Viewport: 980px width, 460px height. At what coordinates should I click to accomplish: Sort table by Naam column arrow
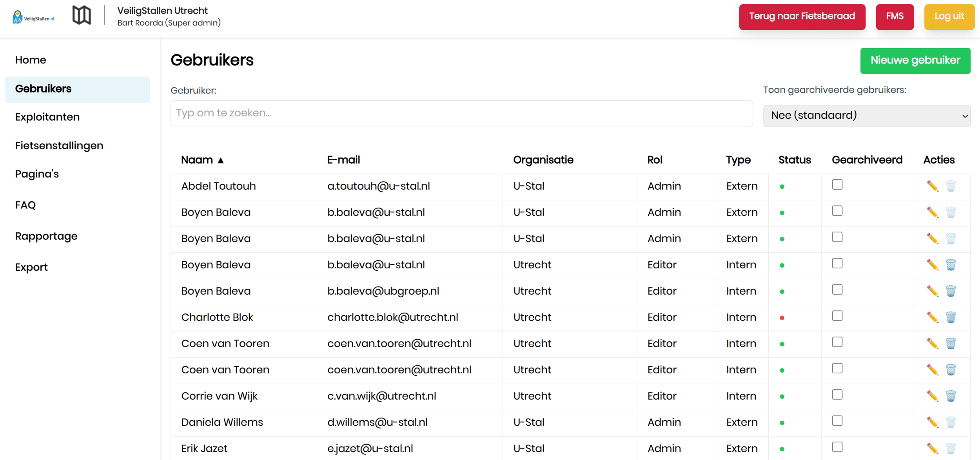click(x=221, y=160)
